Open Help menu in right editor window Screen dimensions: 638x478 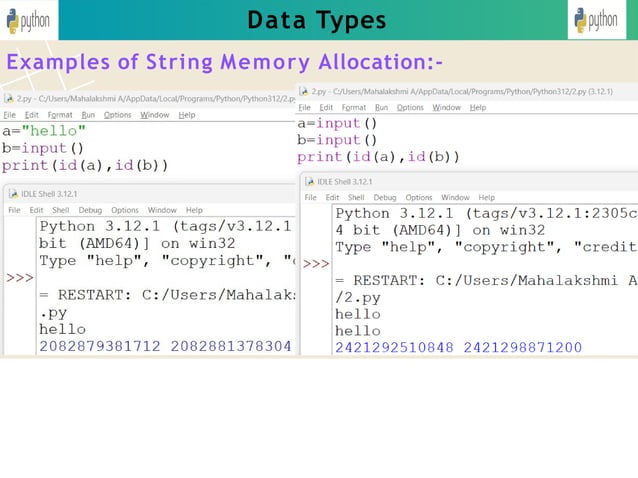478,108
